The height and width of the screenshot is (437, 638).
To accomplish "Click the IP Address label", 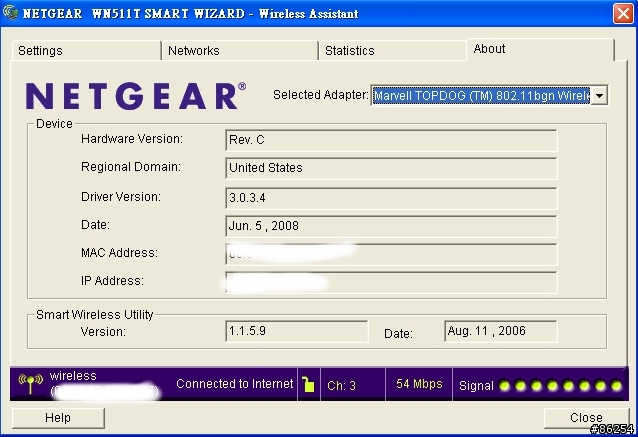I will (x=112, y=281).
